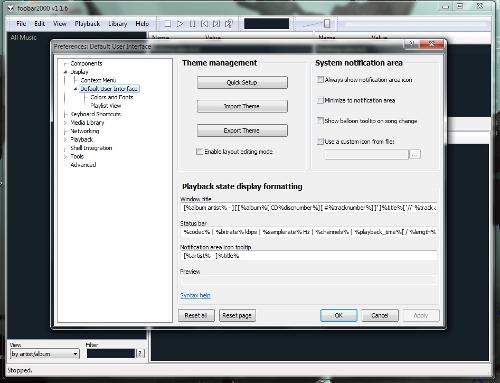Click the Quick Setup button

point(242,82)
